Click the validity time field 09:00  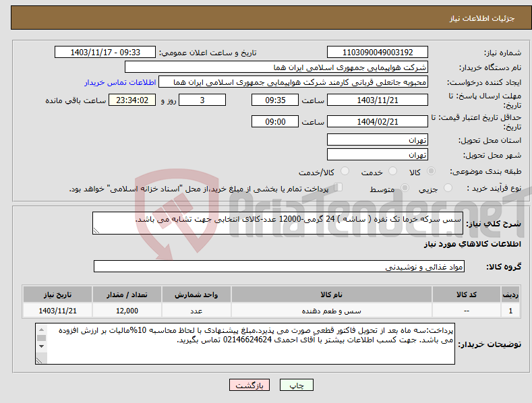click(x=275, y=121)
